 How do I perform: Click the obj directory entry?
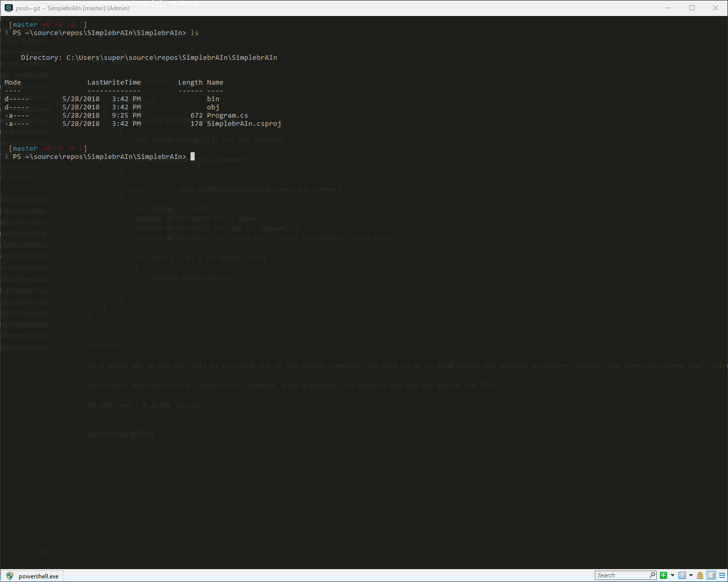213,107
